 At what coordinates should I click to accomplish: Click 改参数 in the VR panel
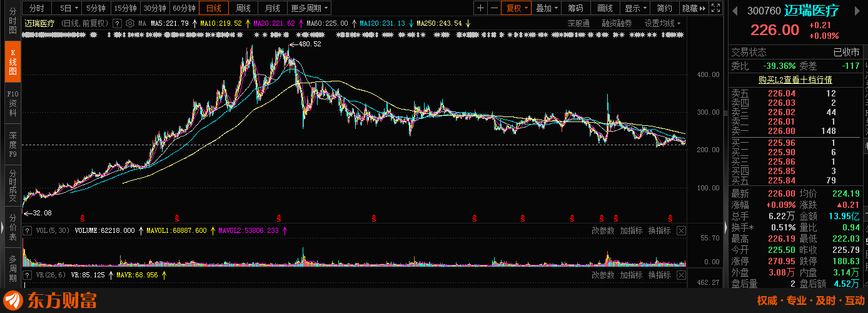[603, 275]
